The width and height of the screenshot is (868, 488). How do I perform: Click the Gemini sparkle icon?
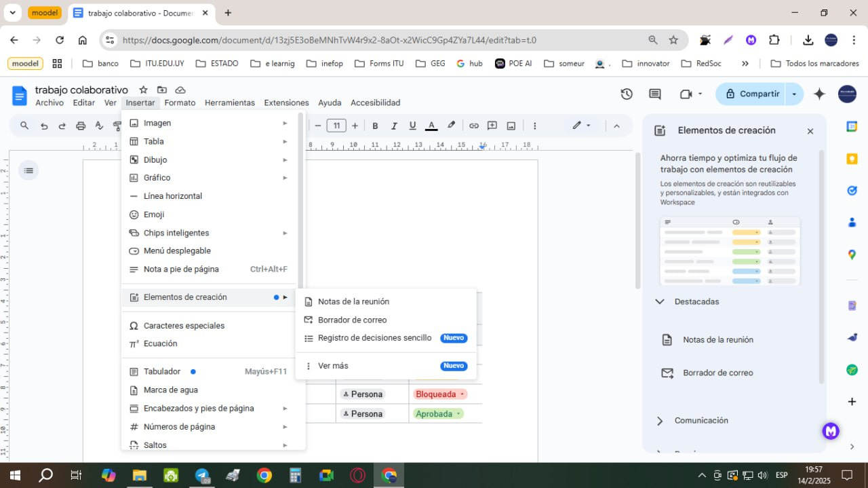tap(819, 94)
